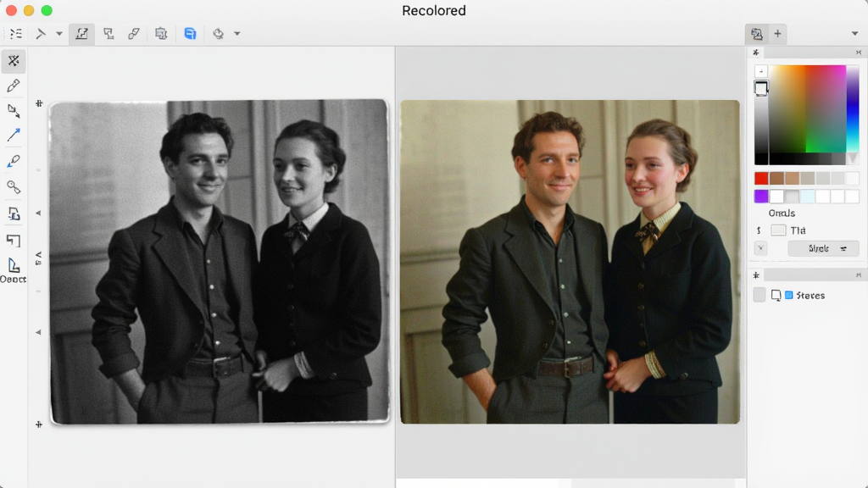Image resolution: width=868 pixels, height=488 pixels.
Task: Click the recolored photo on the right
Action: point(570,262)
